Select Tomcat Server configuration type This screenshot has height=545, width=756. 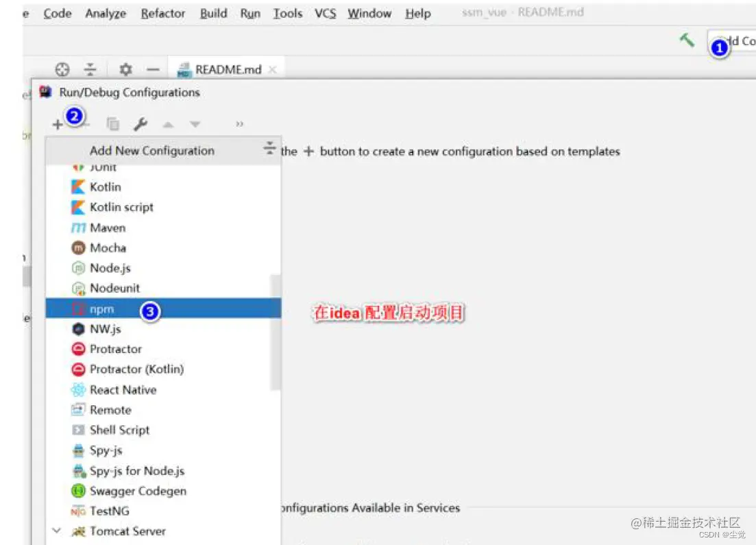pos(163,531)
